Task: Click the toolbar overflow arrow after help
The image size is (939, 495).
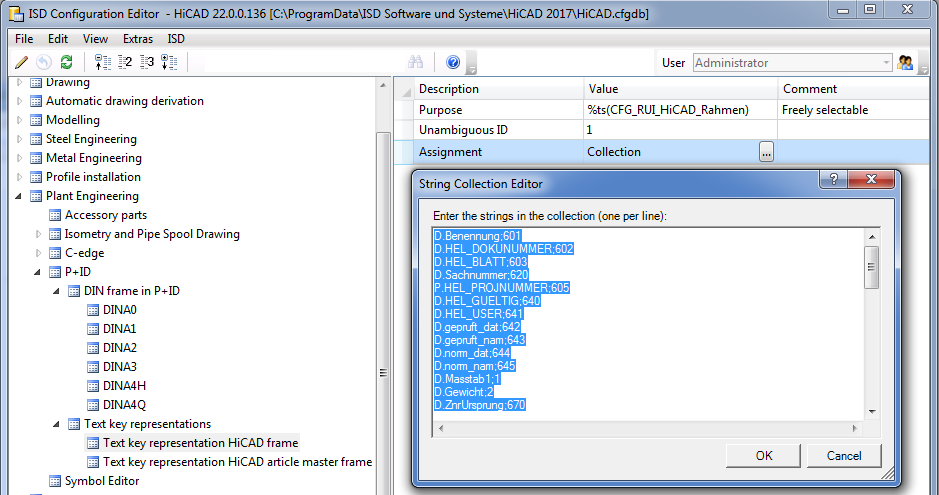Action: 471,63
